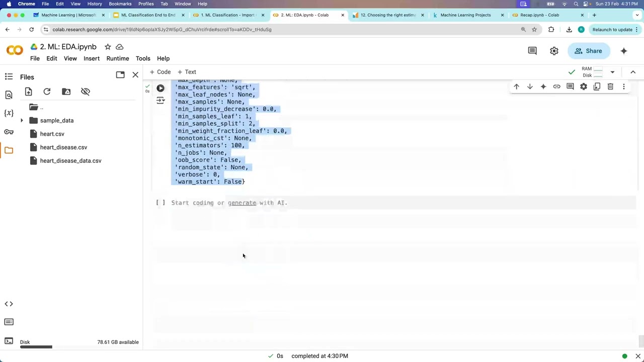
Task: Reload the page in Chrome
Action: tap(31, 30)
